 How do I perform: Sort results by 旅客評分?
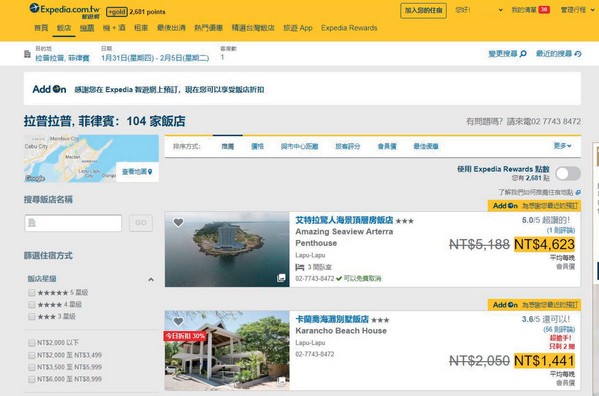tap(348, 146)
